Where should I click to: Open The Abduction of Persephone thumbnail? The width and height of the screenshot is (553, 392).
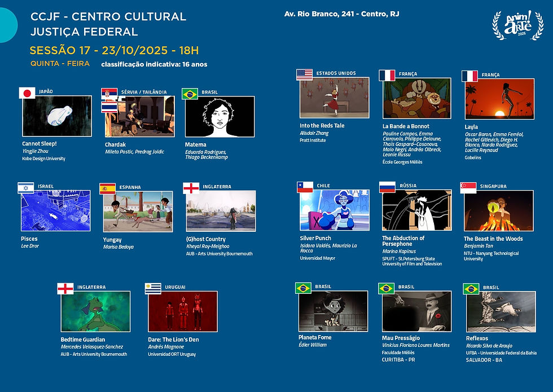(417, 210)
